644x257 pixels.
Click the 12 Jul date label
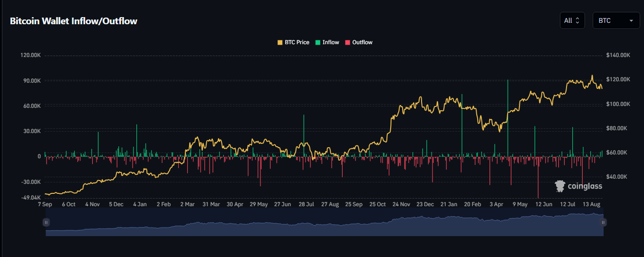[x=567, y=204]
